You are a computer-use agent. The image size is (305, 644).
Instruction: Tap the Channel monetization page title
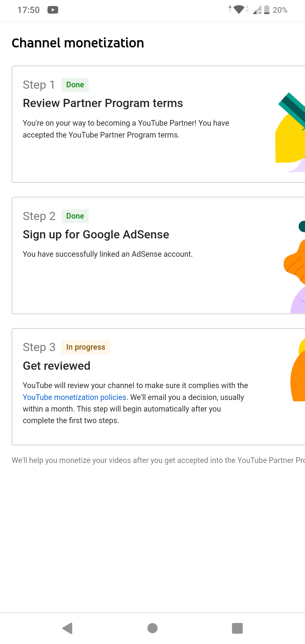pyautogui.click(x=78, y=43)
